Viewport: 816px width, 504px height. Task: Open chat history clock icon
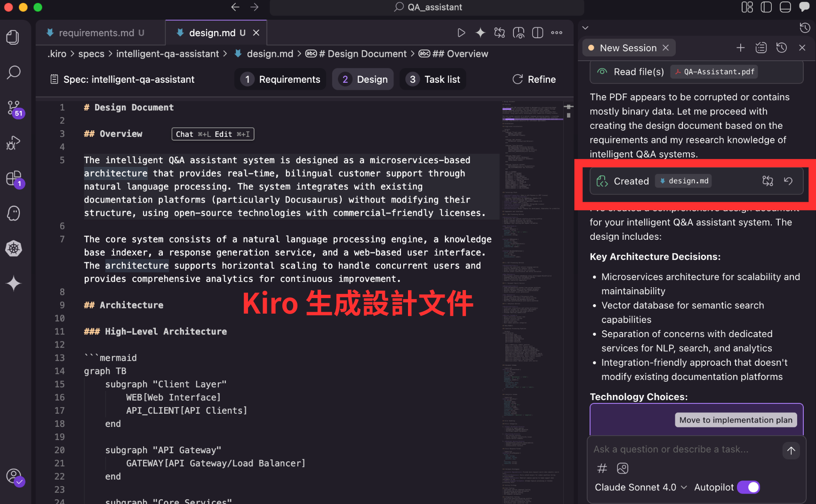(x=782, y=47)
